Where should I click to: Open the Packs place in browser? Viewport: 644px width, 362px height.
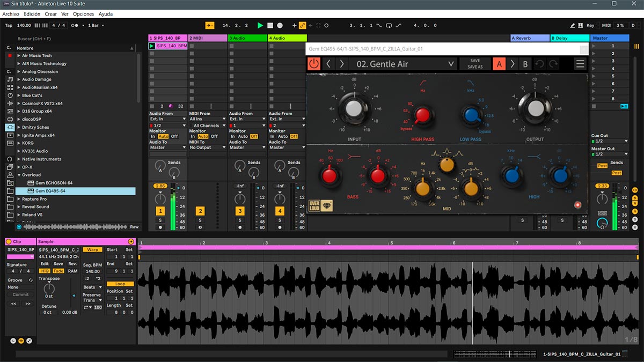pyautogui.click(x=10, y=167)
